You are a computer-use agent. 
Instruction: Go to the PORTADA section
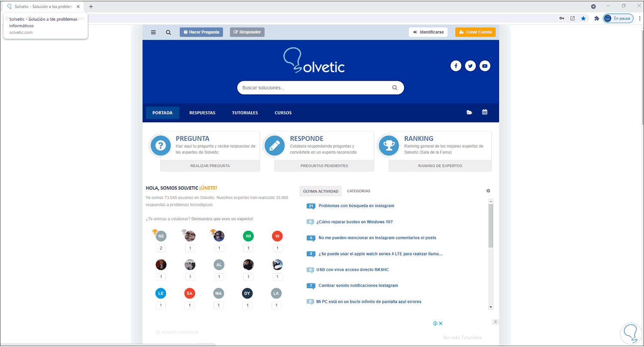tap(162, 113)
